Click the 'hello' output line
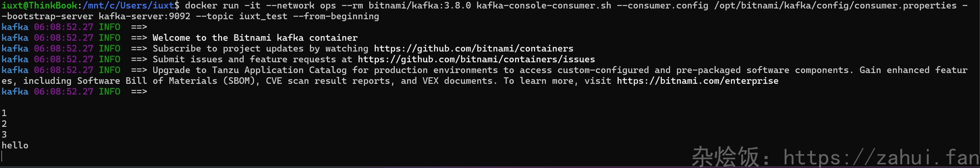Viewport: 980px width, 168px height. coord(15,145)
